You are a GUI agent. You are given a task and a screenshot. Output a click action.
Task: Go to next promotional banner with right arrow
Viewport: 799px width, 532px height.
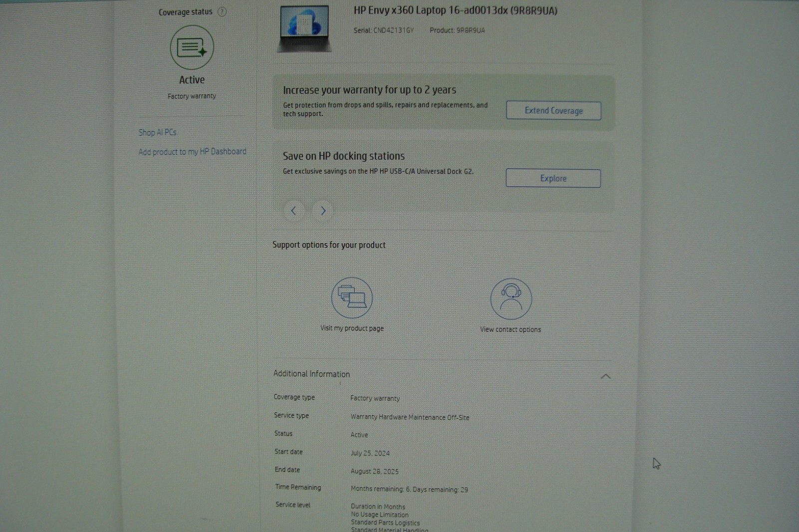[x=323, y=211]
